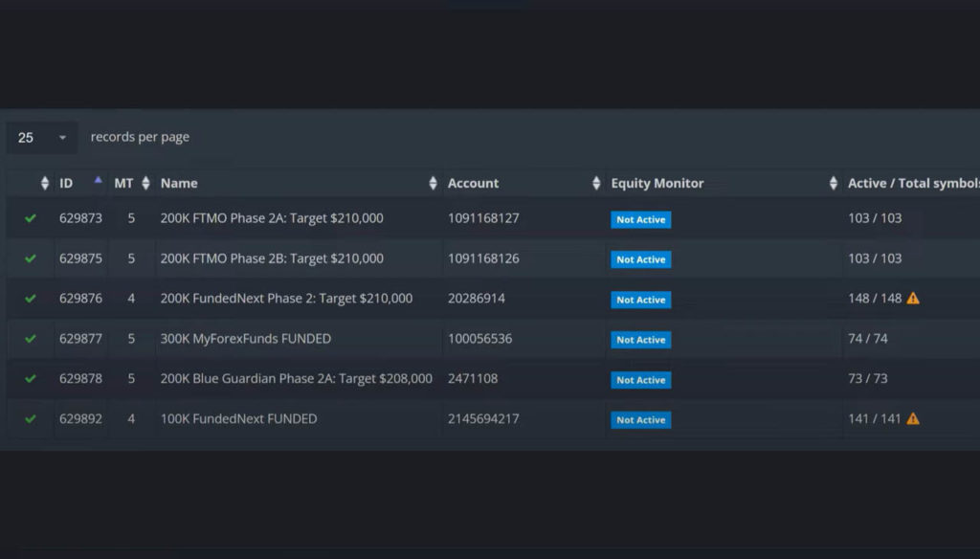Select '100K FundedNext FUNDED' name

coord(238,419)
